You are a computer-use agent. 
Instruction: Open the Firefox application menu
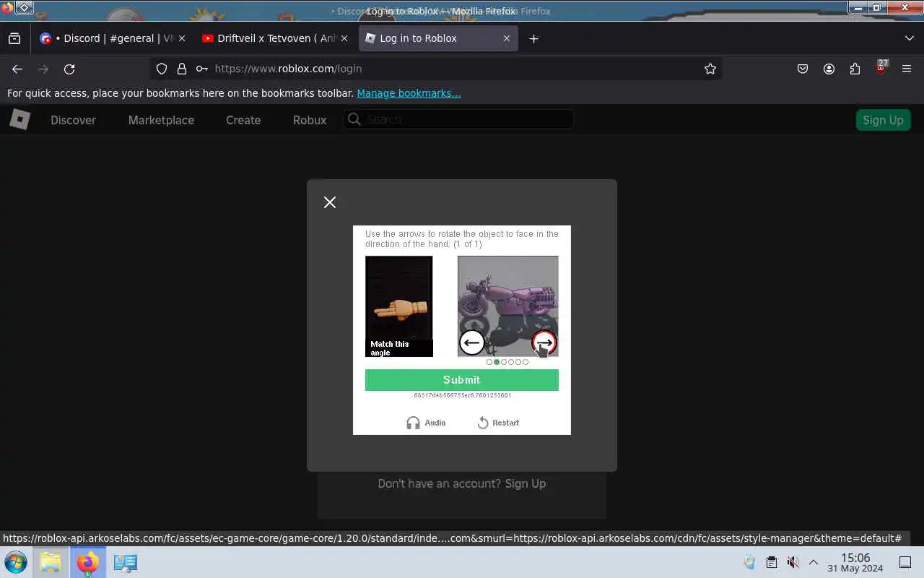907,69
